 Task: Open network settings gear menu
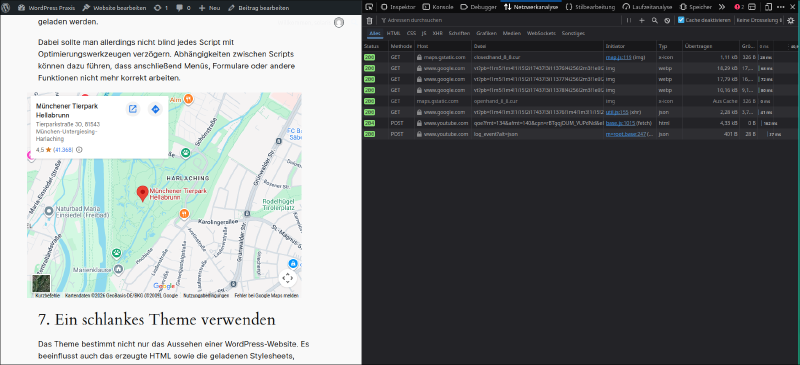(x=790, y=20)
